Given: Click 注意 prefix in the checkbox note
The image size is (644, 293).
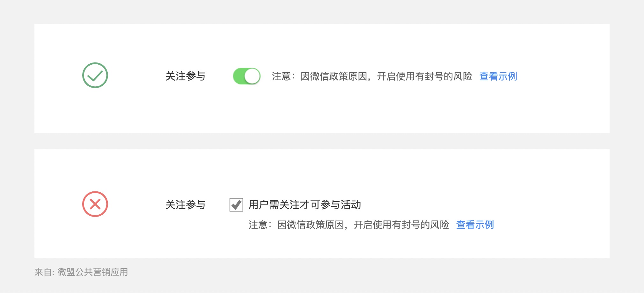Looking at the screenshot, I should tap(258, 225).
